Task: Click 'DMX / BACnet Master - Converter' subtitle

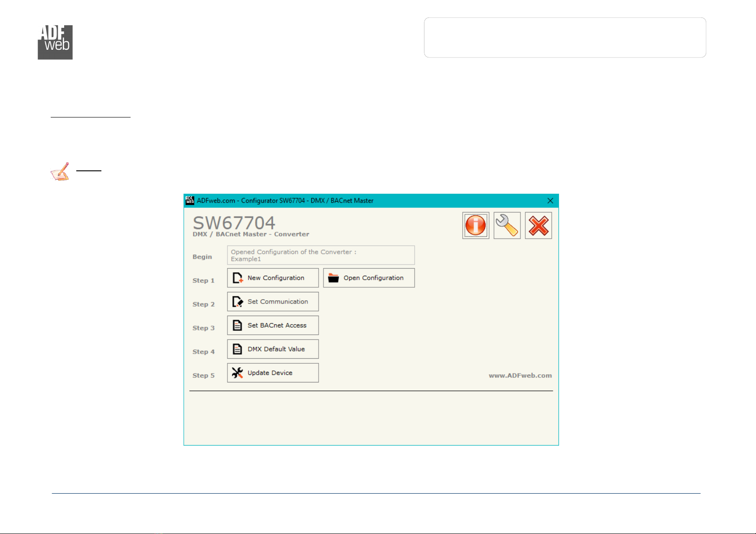Action: click(251, 234)
